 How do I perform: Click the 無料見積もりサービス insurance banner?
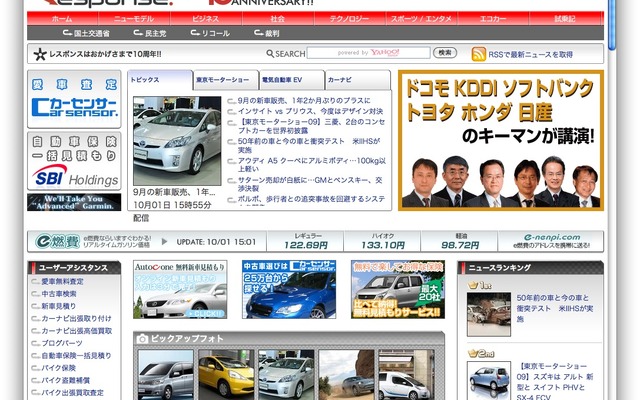pos(398,289)
